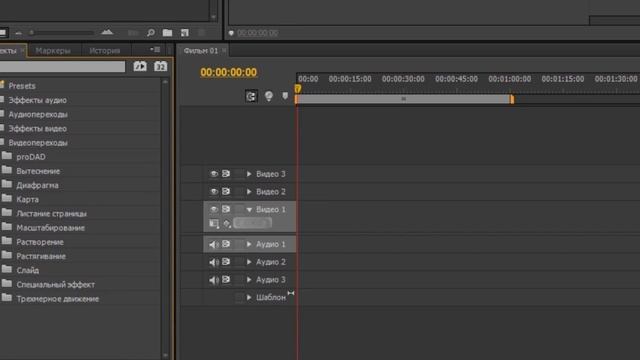Click the zoom in large mountain icon
Viewport: 640px width, 360px height.
107,32
